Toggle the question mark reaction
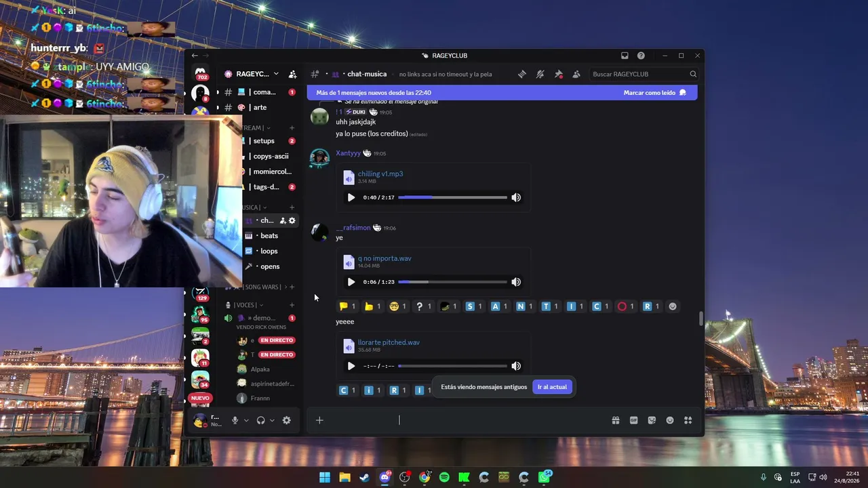Viewport: 868px width, 488px height. (x=424, y=306)
